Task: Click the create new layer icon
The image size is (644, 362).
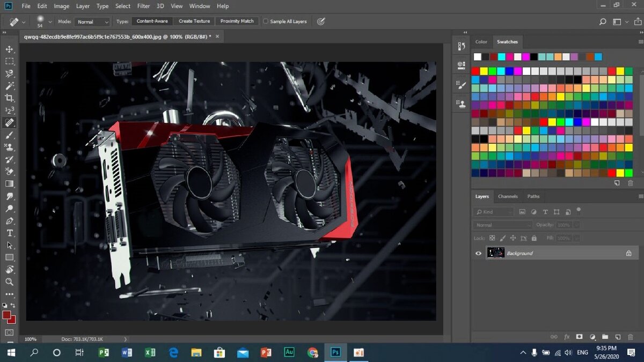Action: pyautogui.click(x=618, y=337)
